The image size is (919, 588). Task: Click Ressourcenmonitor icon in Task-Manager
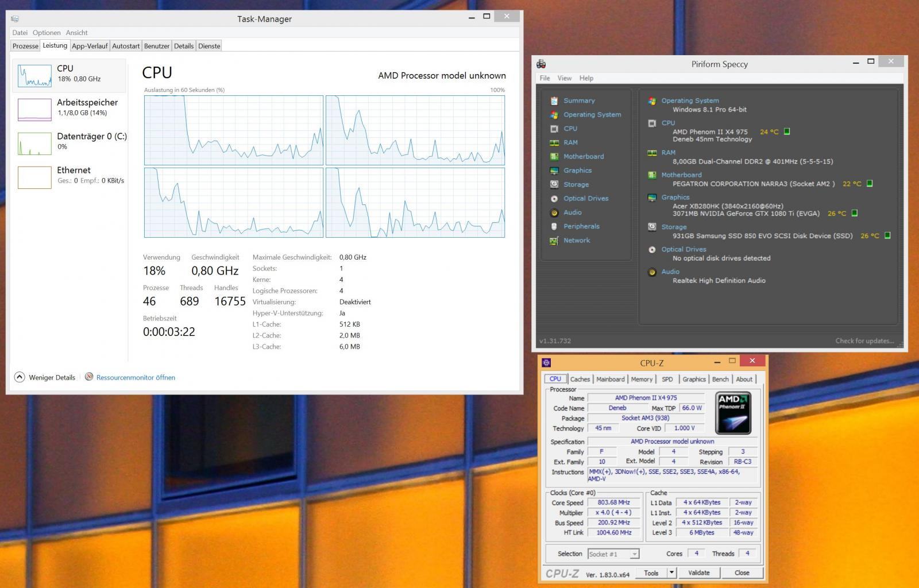point(89,377)
